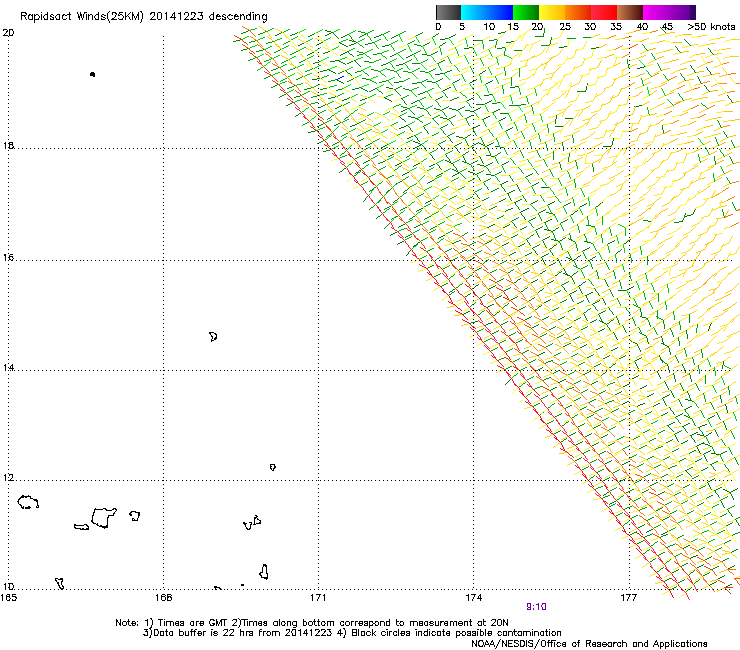
Task: Click the elongated island just above 10N near 170
Action: pos(264,572)
